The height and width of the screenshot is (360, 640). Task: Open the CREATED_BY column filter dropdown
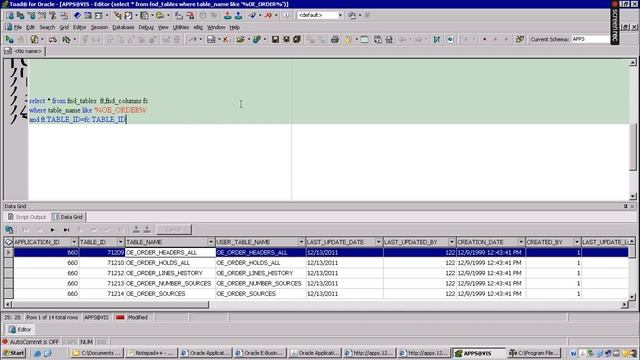coord(577,242)
